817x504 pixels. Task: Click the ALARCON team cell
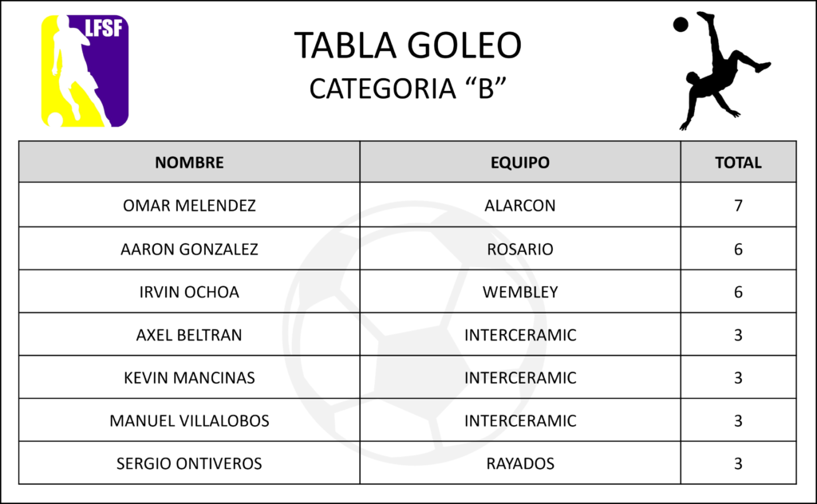520,205
